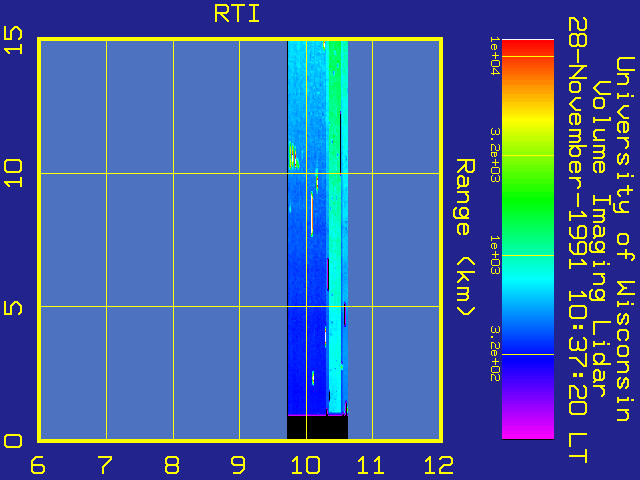The image size is (640, 480).
Task: Click the 1e+04 colorbar label
Action: coord(495,56)
